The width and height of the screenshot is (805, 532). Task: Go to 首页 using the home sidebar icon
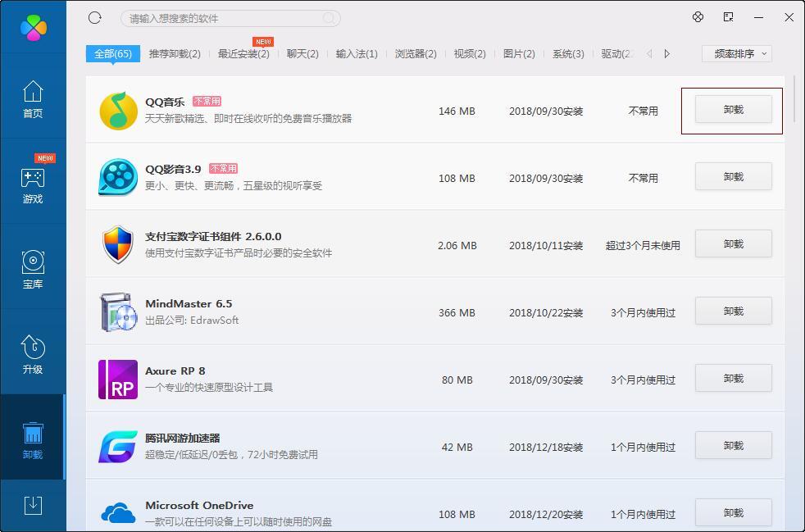click(32, 98)
